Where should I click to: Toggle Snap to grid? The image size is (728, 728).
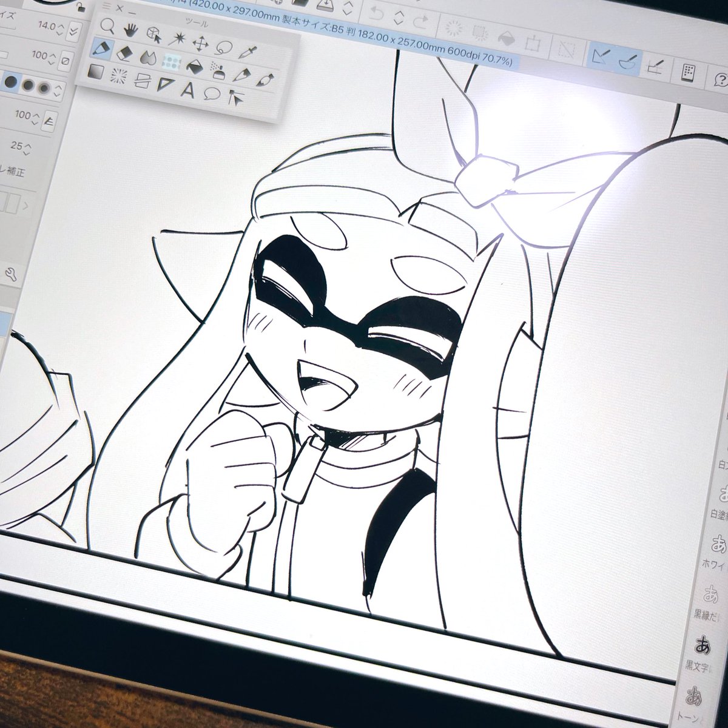(x=655, y=67)
